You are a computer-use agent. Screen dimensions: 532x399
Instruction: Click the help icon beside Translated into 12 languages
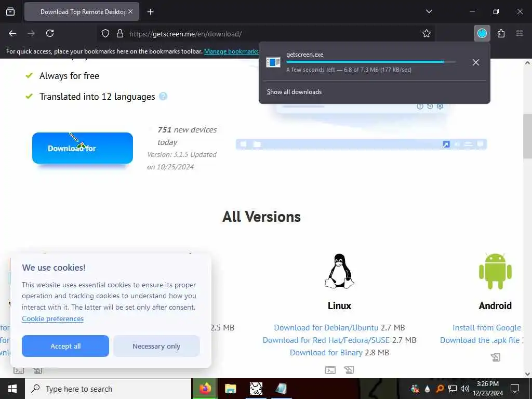pyautogui.click(x=163, y=96)
